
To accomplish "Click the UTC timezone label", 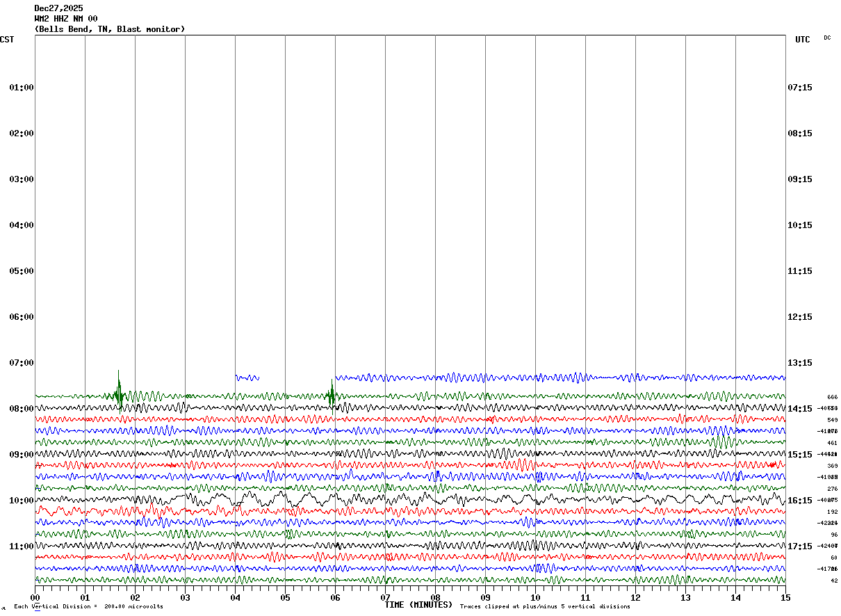I will coord(803,40).
